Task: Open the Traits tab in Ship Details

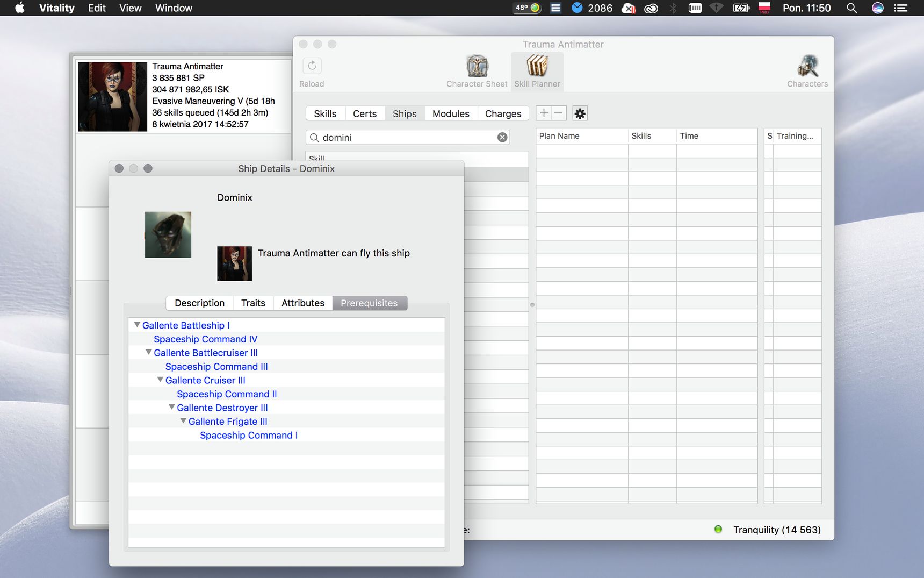Action: (253, 303)
